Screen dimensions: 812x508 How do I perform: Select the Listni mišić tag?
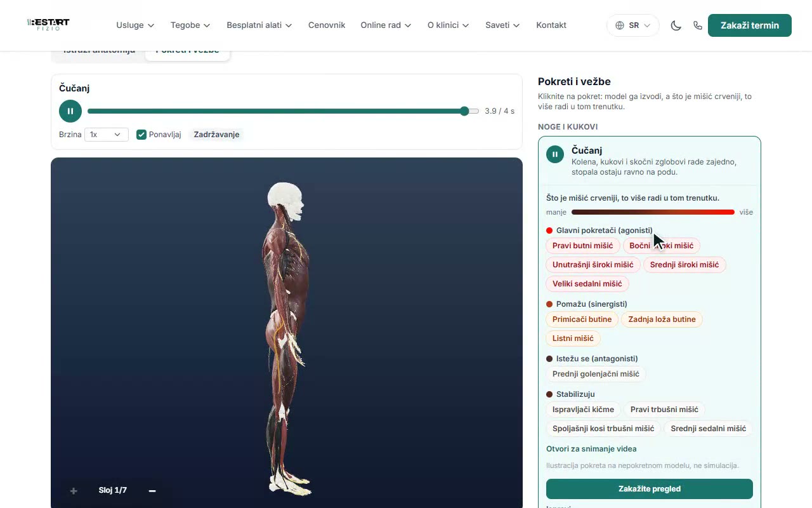[573, 338]
